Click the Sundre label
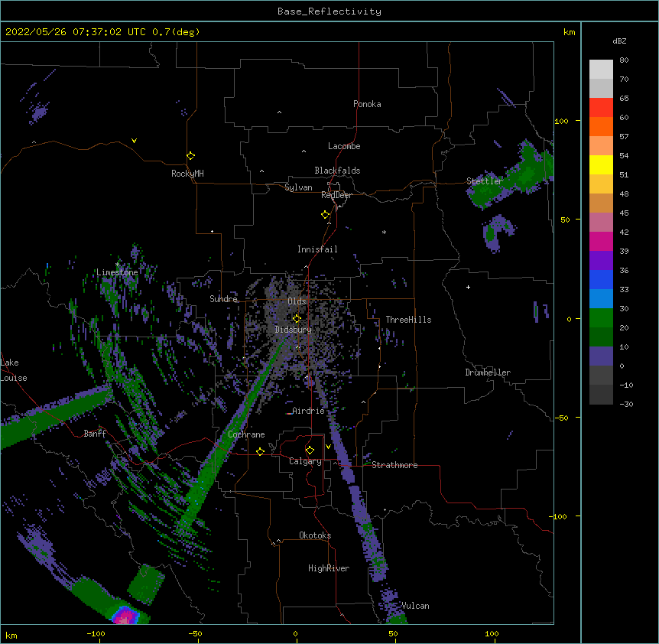The height and width of the screenshot is (644, 659). (x=223, y=299)
